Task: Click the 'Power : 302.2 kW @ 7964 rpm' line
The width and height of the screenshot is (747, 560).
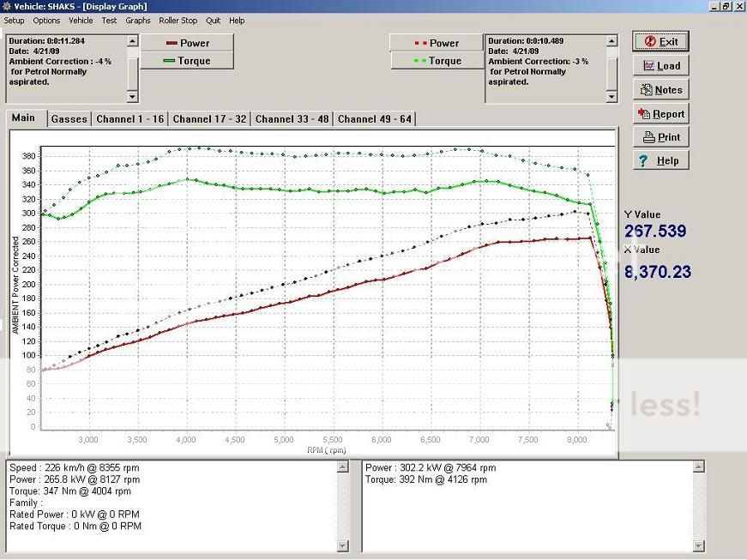Action: (x=431, y=467)
